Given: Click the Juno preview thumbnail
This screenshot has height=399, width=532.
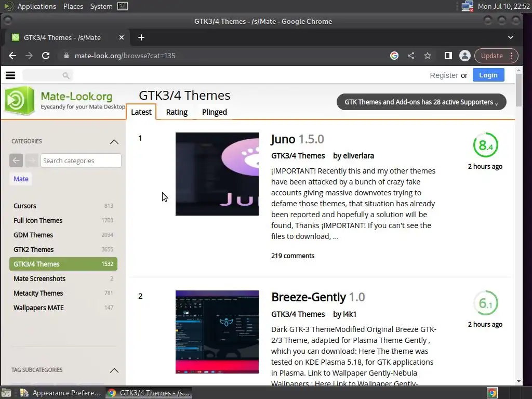Looking at the screenshot, I should coord(217,174).
